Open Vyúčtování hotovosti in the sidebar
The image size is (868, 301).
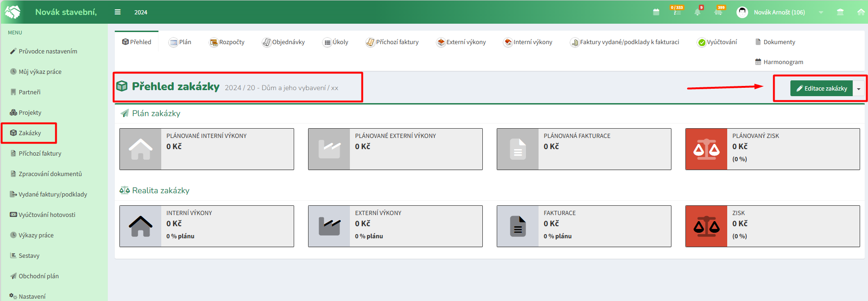click(43, 215)
